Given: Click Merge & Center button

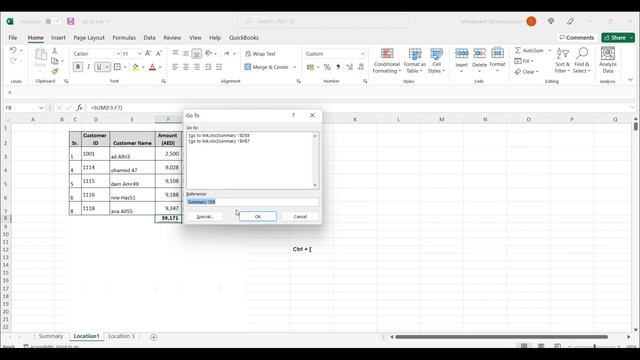Looking at the screenshot, I should click(267, 67).
